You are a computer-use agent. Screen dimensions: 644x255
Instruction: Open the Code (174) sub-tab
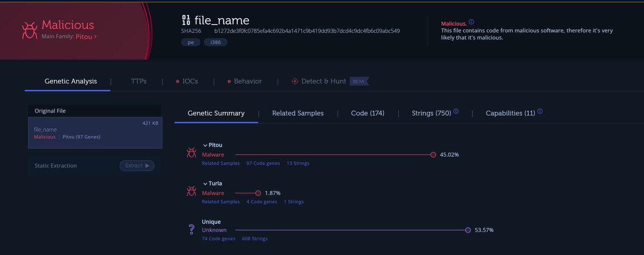pyautogui.click(x=368, y=113)
